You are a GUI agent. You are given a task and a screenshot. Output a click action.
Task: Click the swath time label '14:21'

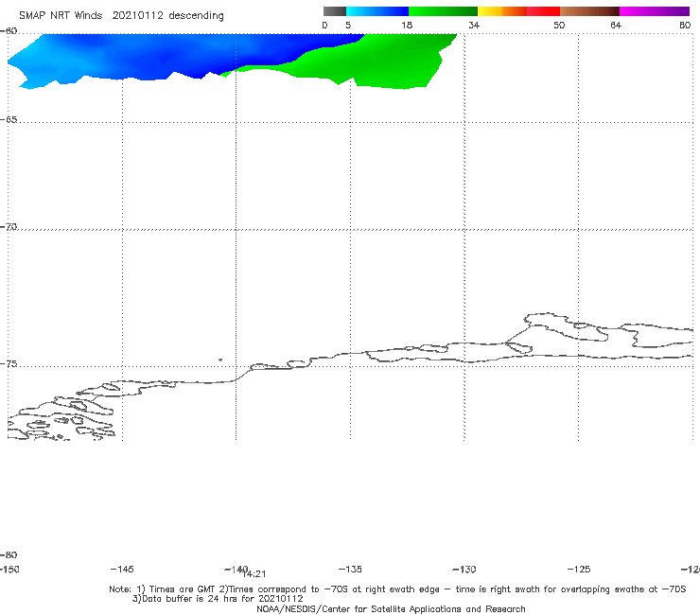pyautogui.click(x=254, y=574)
